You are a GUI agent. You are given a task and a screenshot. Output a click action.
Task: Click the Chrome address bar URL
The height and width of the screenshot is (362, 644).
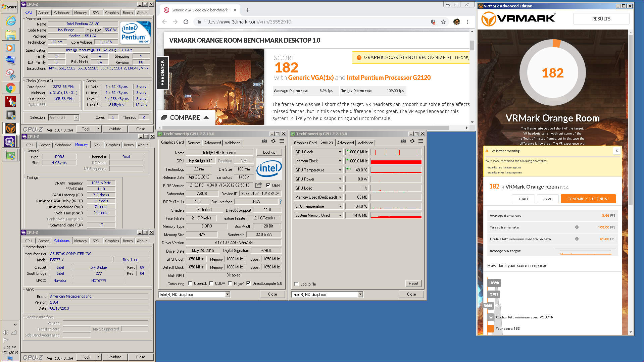click(248, 22)
